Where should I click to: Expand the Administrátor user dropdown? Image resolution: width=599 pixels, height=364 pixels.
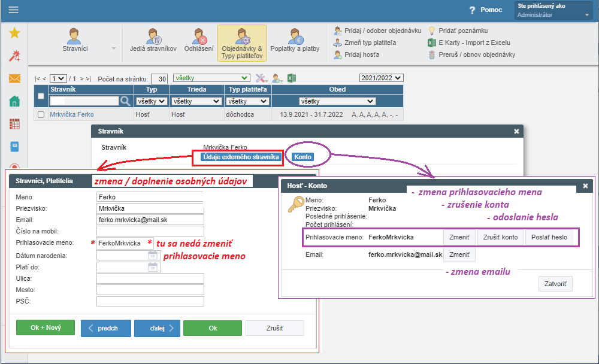(x=553, y=15)
